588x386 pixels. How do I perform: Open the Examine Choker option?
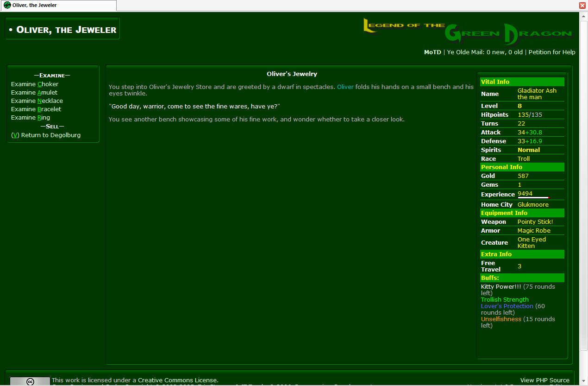[x=35, y=84]
